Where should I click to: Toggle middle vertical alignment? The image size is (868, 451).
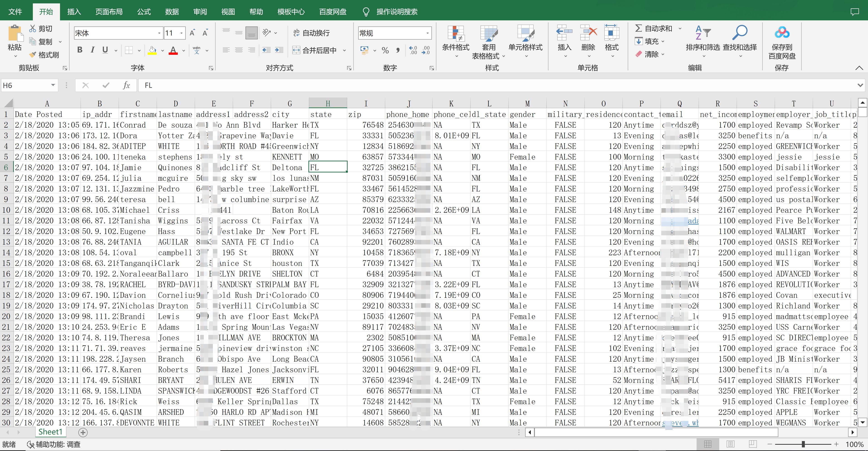tap(239, 33)
